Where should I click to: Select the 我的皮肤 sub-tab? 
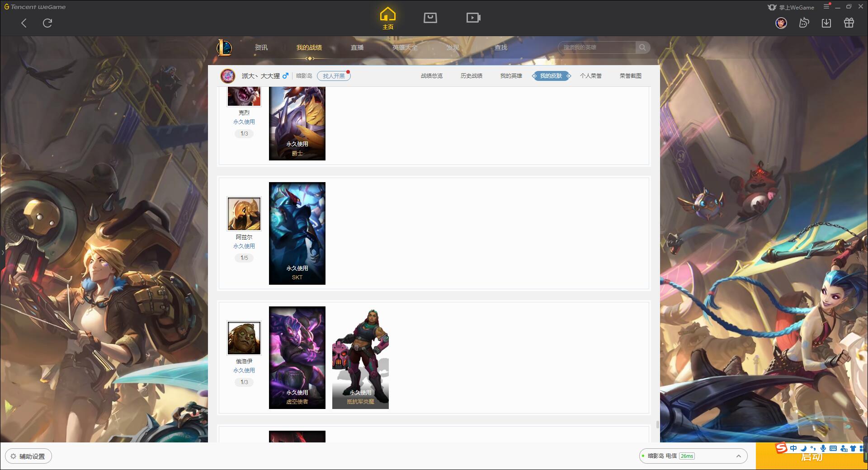[551, 76]
